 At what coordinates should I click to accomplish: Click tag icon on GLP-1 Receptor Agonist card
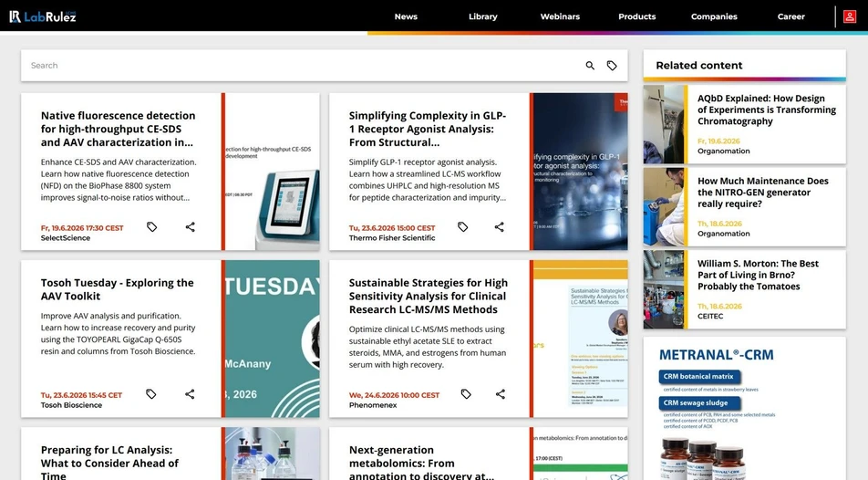pos(463,226)
